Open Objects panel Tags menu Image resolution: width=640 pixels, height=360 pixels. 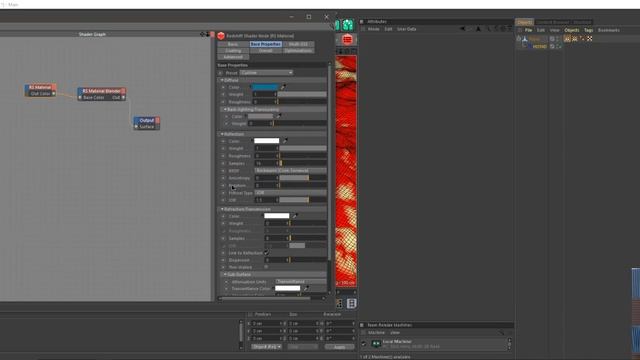coord(588,30)
